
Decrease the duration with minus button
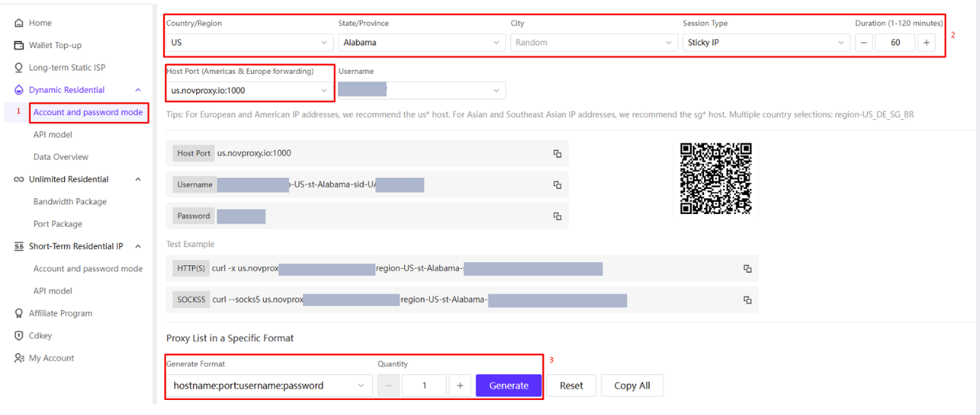(x=865, y=43)
